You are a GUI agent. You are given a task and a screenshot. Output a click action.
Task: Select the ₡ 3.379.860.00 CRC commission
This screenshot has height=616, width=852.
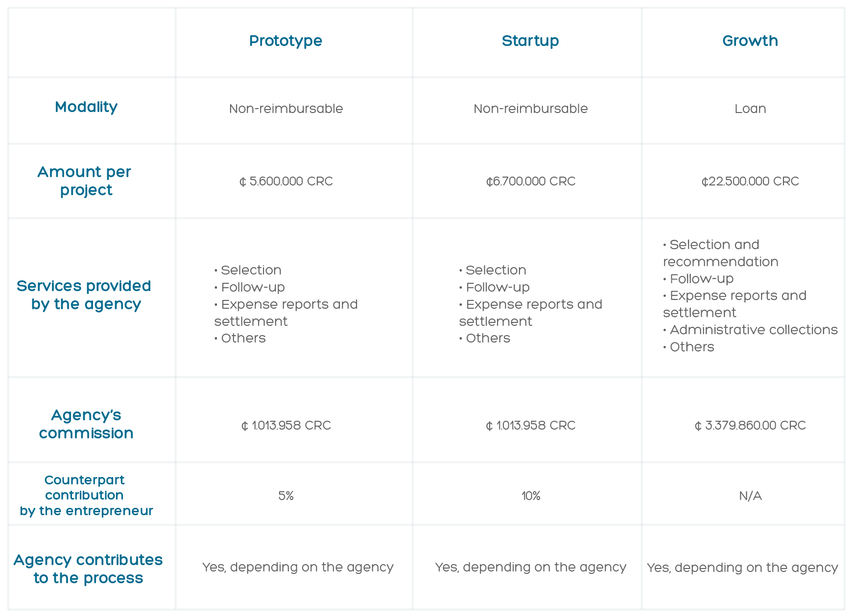750,426
